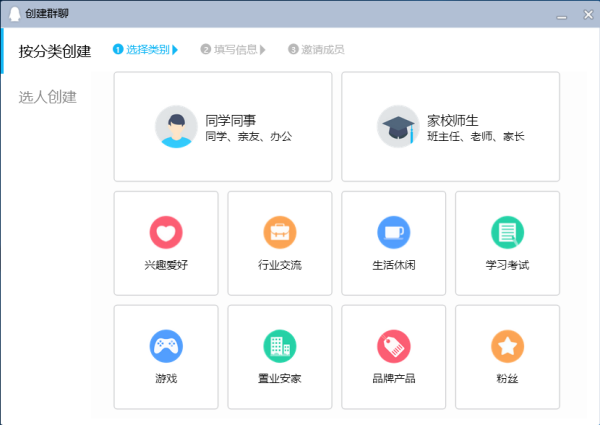Image resolution: width=600 pixels, height=425 pixels.
Task: Pick the 游戏 gamepad icon
Action: tap(166, 347)
